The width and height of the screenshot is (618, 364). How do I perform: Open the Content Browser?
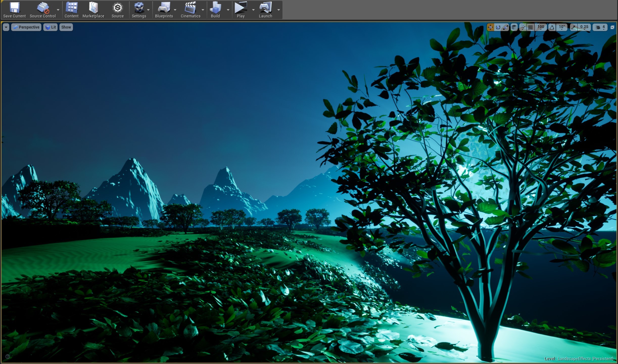[72, 10]
